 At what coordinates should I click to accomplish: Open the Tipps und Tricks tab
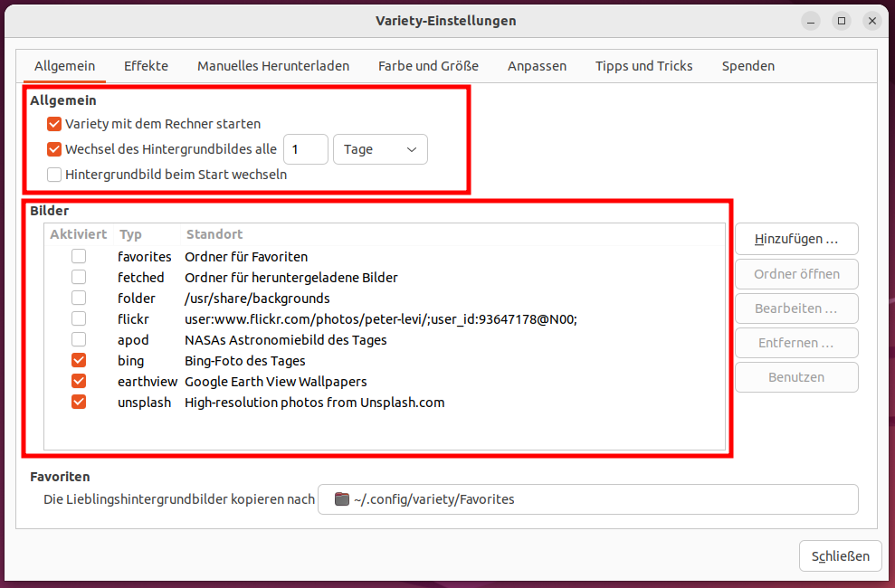[643, 66]
